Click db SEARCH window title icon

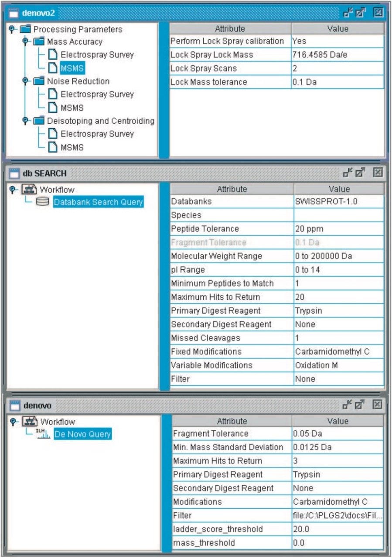pos(14,173)
